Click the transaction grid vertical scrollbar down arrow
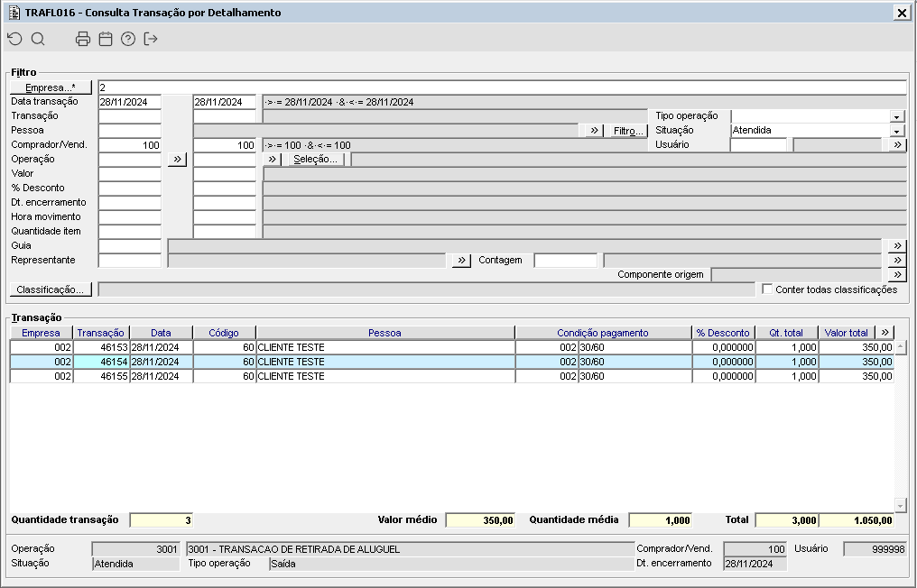Screen dimensions: 917x588 click(900, 505)
